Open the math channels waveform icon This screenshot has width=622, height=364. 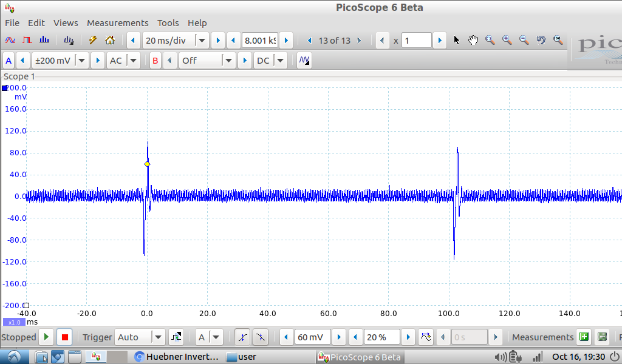click(x=304, y=61)
